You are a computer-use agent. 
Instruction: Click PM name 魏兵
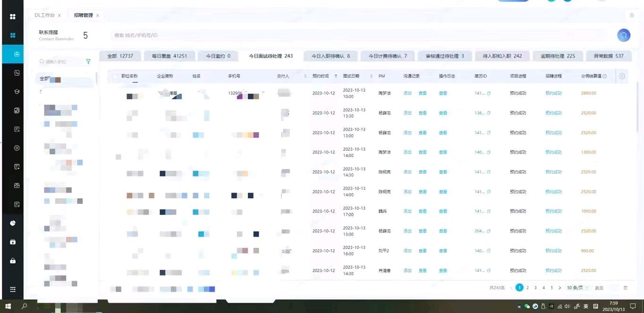click(x=383, y=211)
